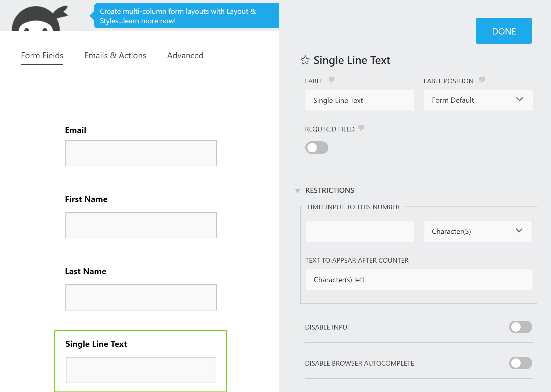Screen dimensions: 551x392
Task: Click the star/favorite icon for Single Line Text
Action: point(305,60)
